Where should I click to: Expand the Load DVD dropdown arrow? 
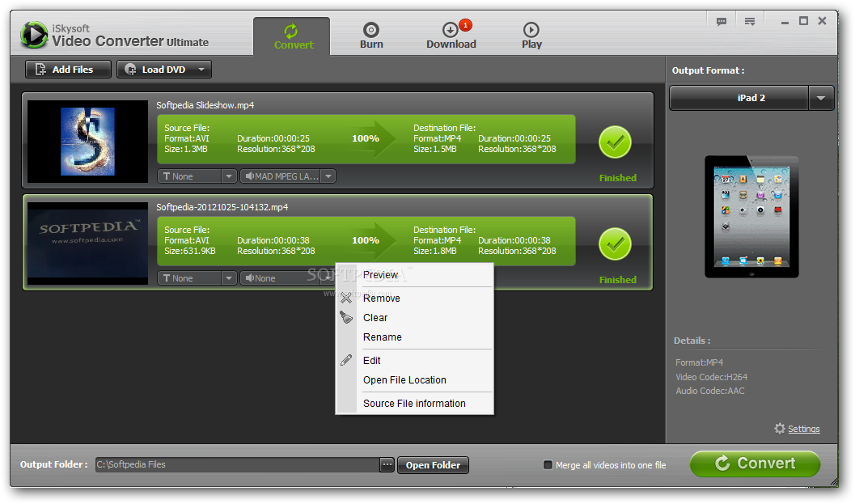pyautogui.click(x=201, y=70)
